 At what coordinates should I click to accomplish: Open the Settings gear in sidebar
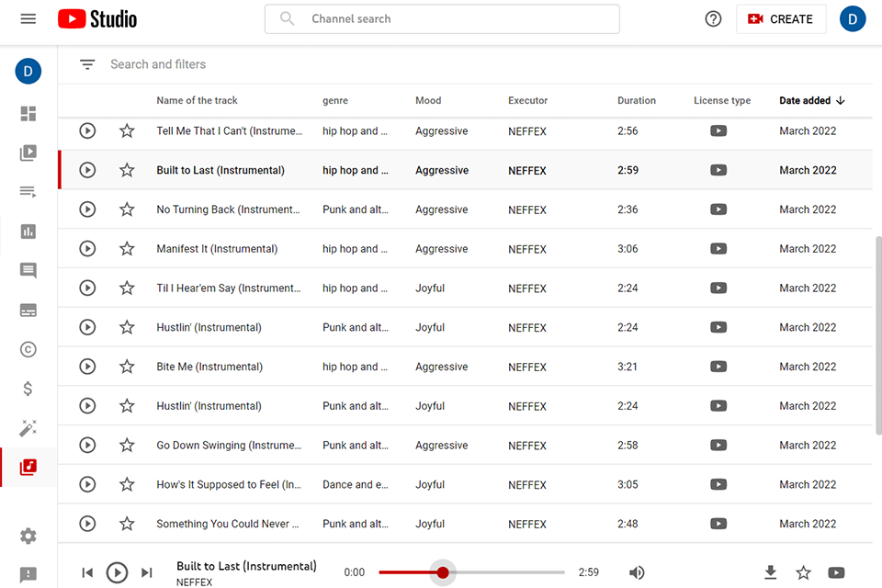[x=28, y=536]
